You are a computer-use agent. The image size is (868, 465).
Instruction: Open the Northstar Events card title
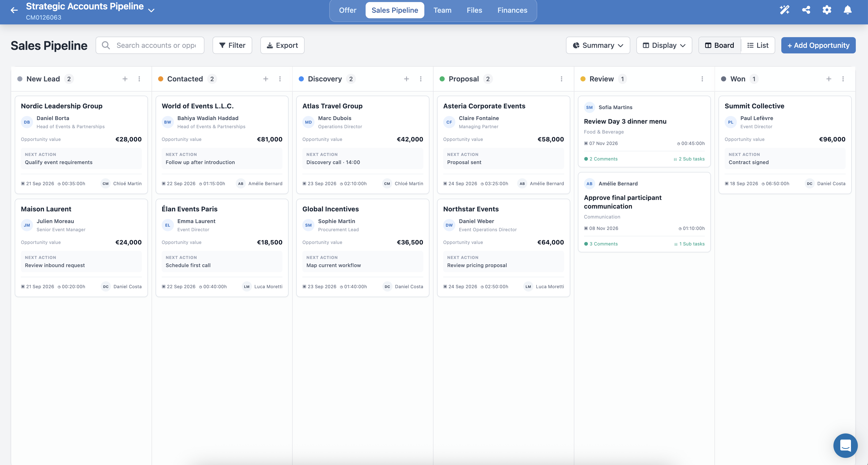[x=471, y=209]
